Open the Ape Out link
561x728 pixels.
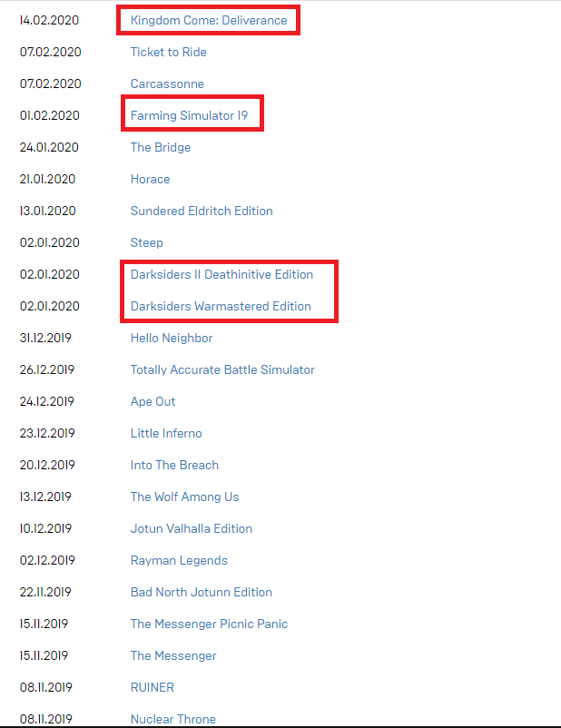pos(153,401)
